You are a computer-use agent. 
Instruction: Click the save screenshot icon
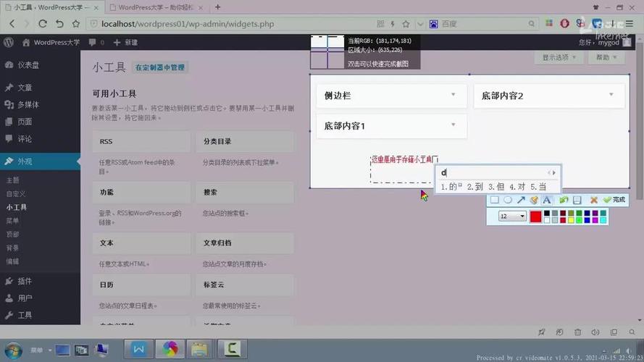pos(577,200)
